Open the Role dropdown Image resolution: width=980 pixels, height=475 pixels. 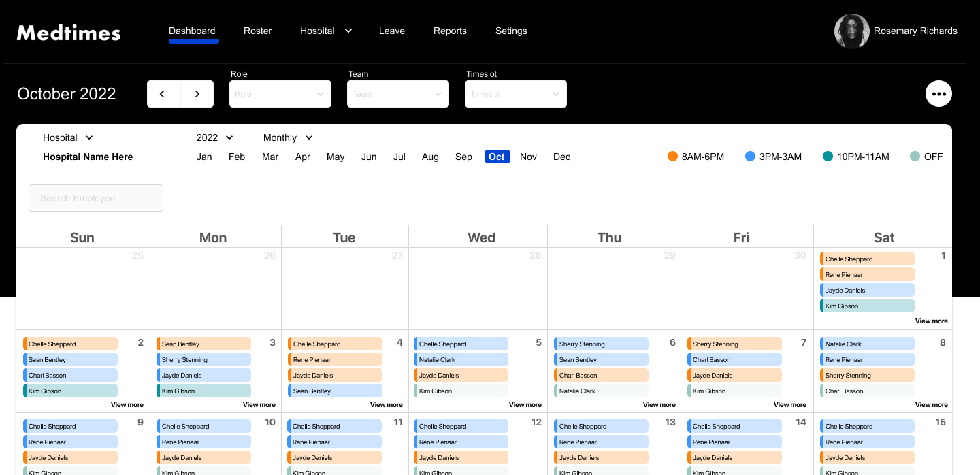(280, 94)
